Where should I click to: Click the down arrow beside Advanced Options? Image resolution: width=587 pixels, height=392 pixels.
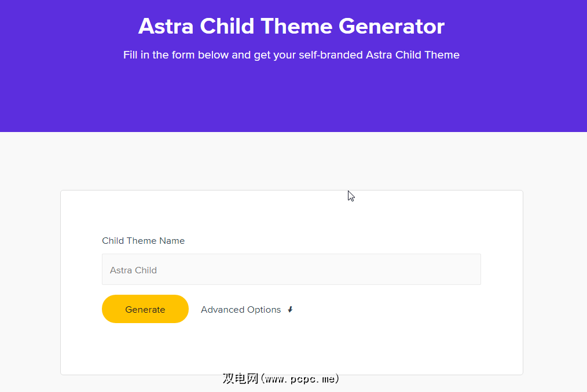tap(290, 310)
